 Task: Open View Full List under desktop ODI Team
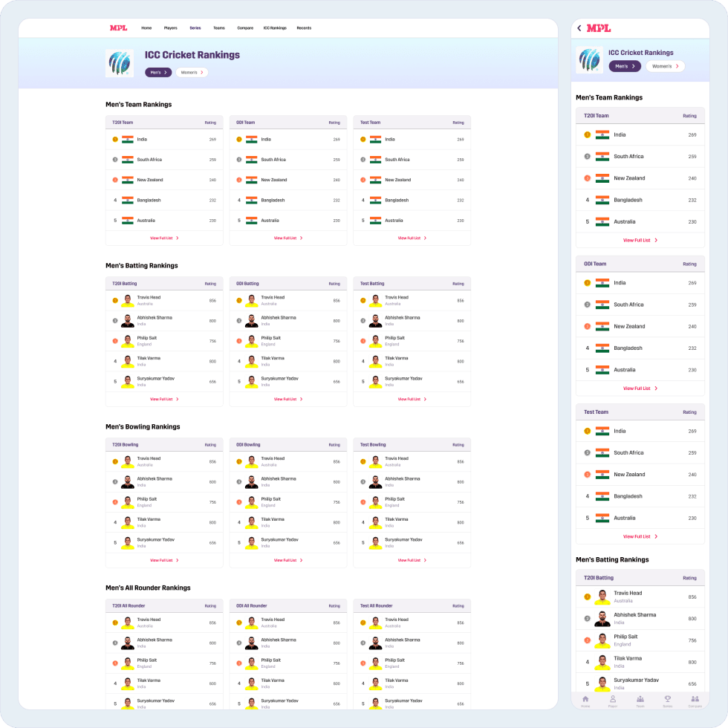click(x=288, y=238)
